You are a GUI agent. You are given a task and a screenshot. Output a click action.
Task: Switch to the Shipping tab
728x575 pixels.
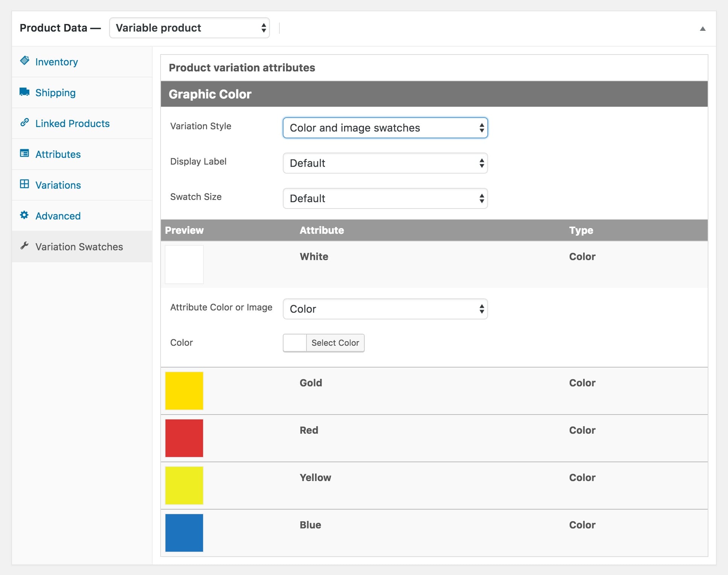click(x=55, y=93)
